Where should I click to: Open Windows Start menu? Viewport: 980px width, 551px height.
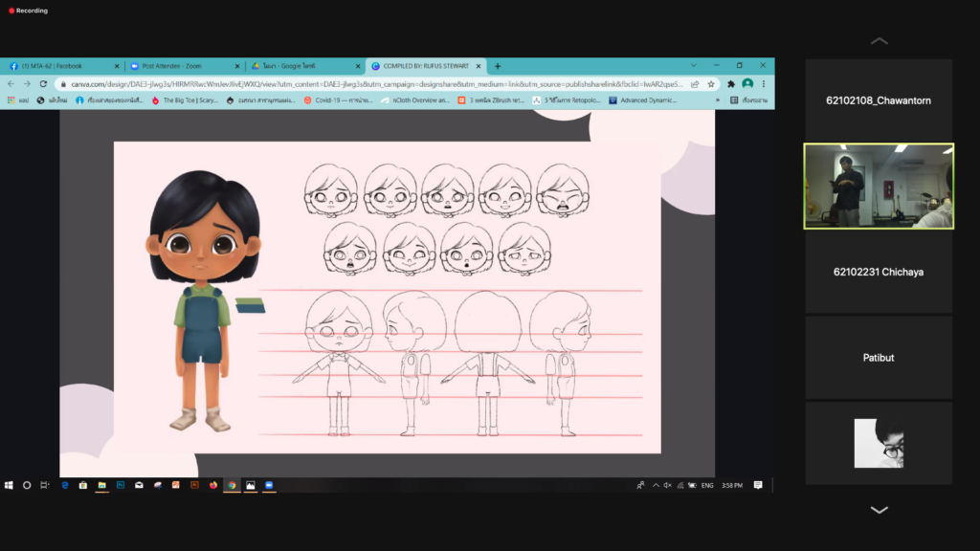9,485
